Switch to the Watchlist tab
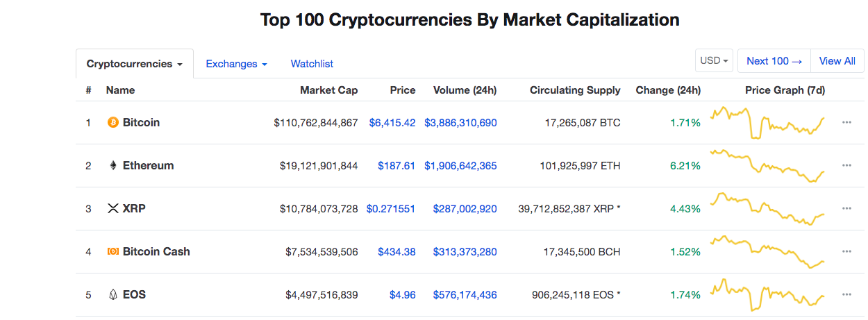868x320 pixels. (312, 64)
